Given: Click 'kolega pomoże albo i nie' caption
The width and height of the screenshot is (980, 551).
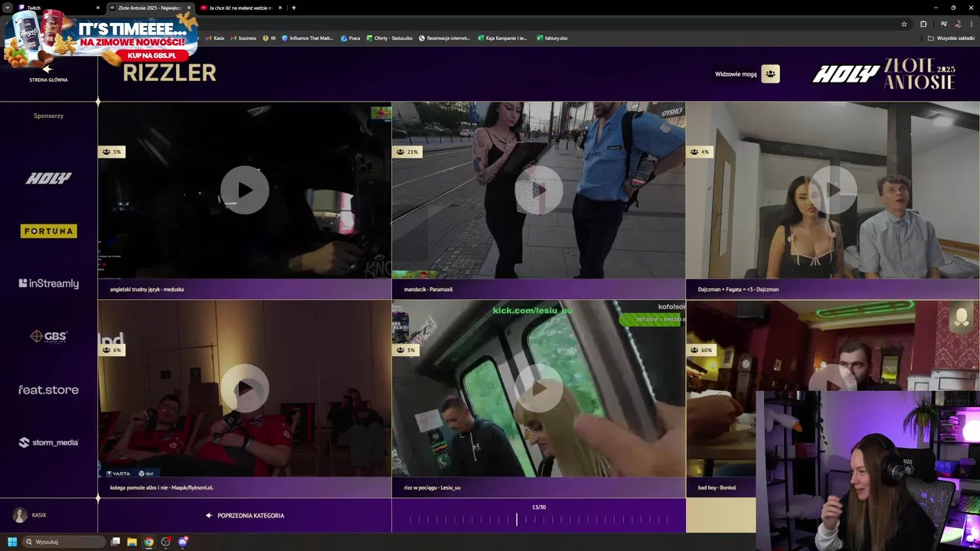Looking at the screenshot, I should tap(162, 487).
